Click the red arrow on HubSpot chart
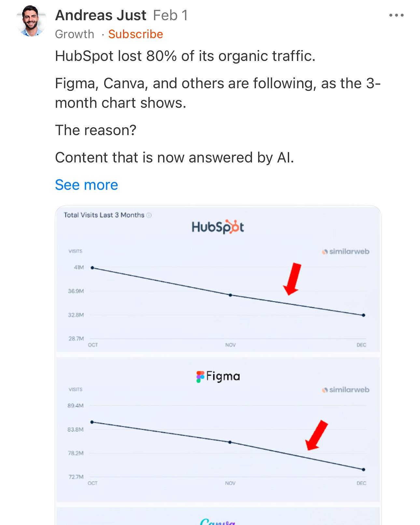Screen dimensions: 420x525 pyautogui.click(x=293, y=279)
